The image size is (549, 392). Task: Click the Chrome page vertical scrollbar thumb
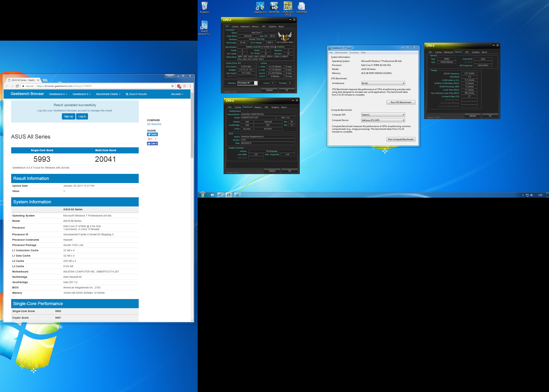[x=192, y=125]
